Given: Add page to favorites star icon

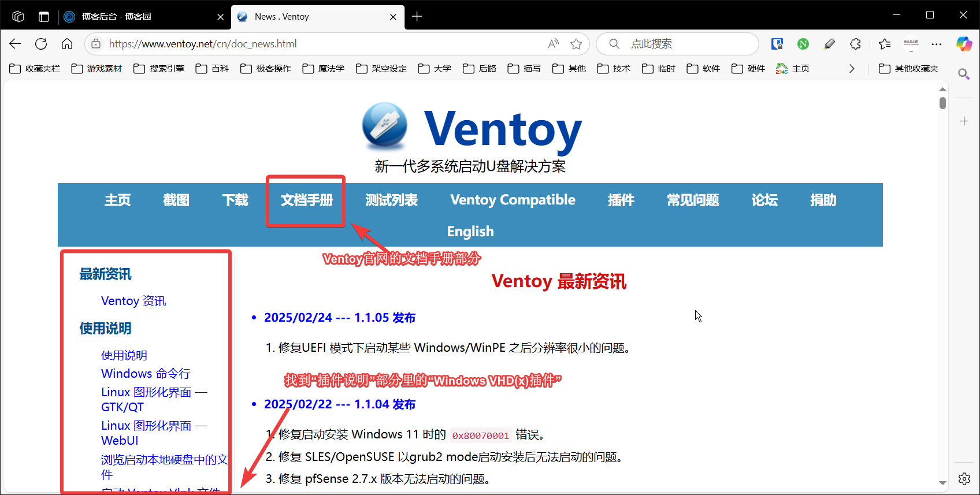Looking at the screenshot, I should click(x=576, y=44).
